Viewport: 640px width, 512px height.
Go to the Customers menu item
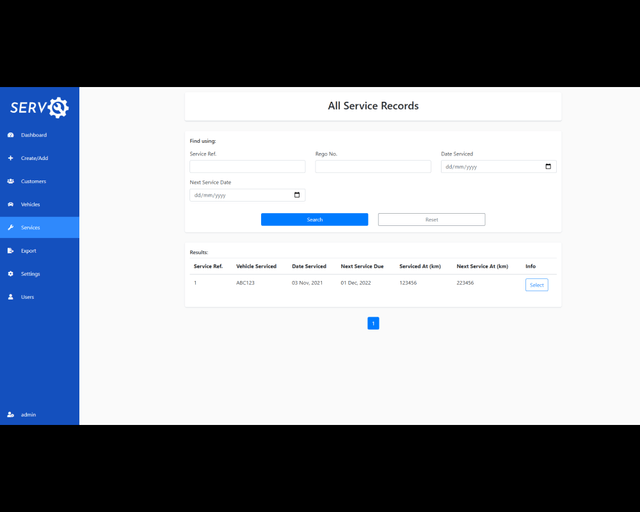(33, 181)
